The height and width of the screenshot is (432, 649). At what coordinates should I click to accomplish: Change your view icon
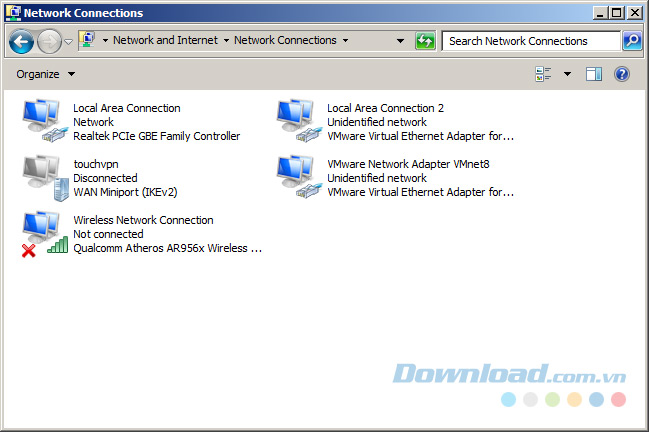(x=543, y=74)
